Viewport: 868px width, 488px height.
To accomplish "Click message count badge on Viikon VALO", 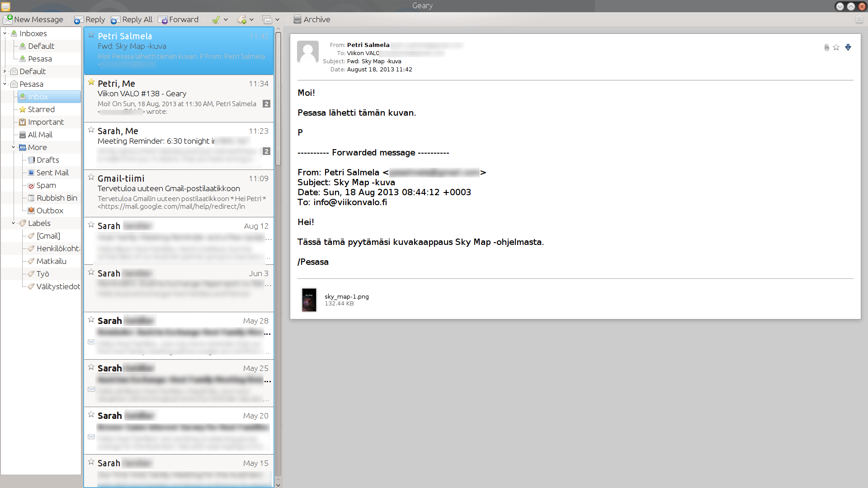I will pos(267,104).
